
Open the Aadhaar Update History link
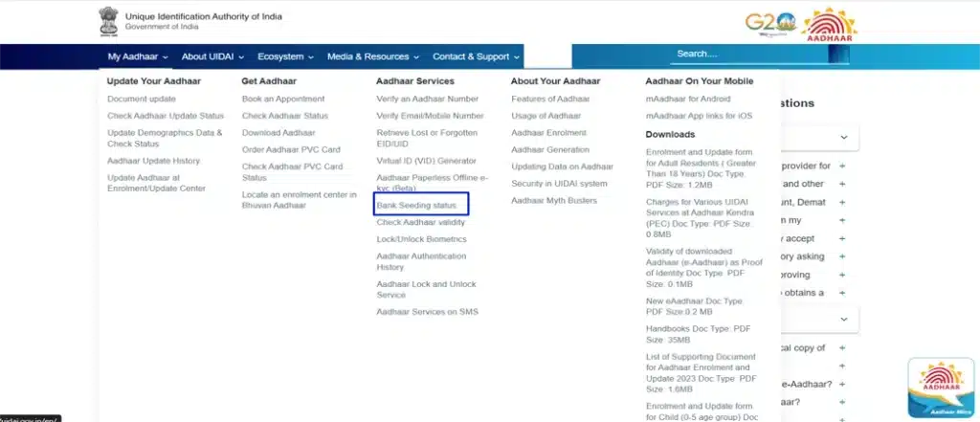tap(153, 161)
